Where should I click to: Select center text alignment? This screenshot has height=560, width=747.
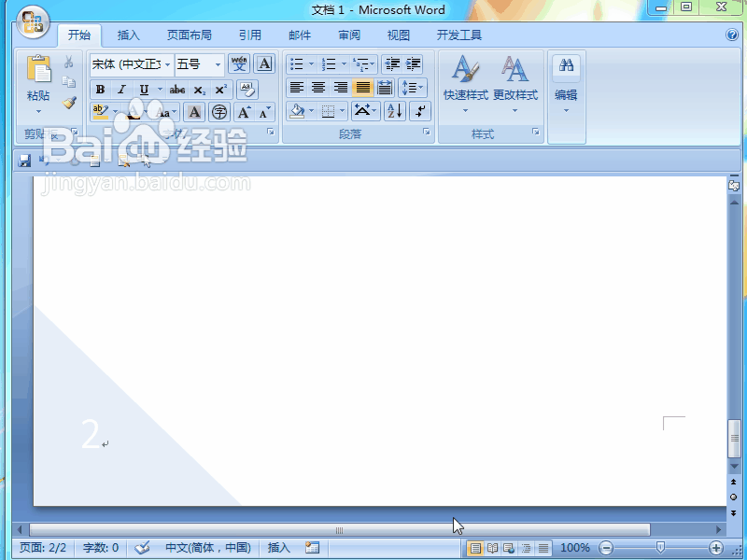pos(317,87)
